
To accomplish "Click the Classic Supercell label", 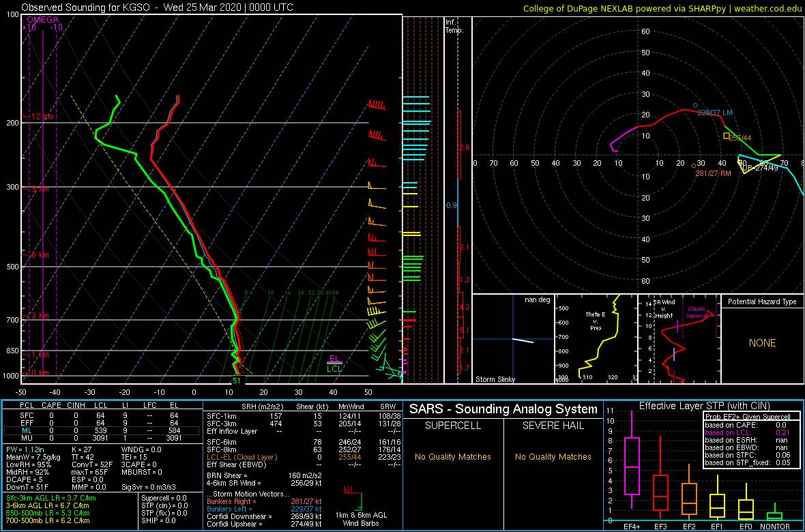I will pos(697,312).
